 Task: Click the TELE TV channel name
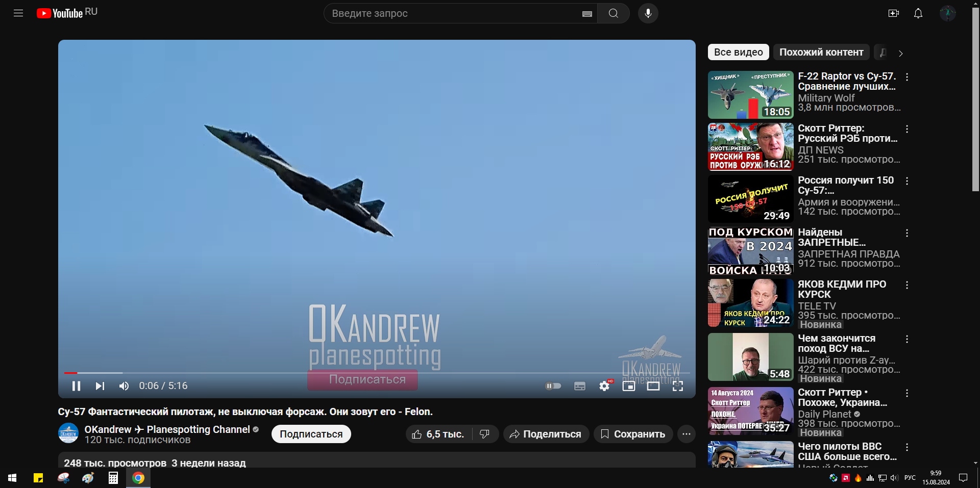pos(817,306)
